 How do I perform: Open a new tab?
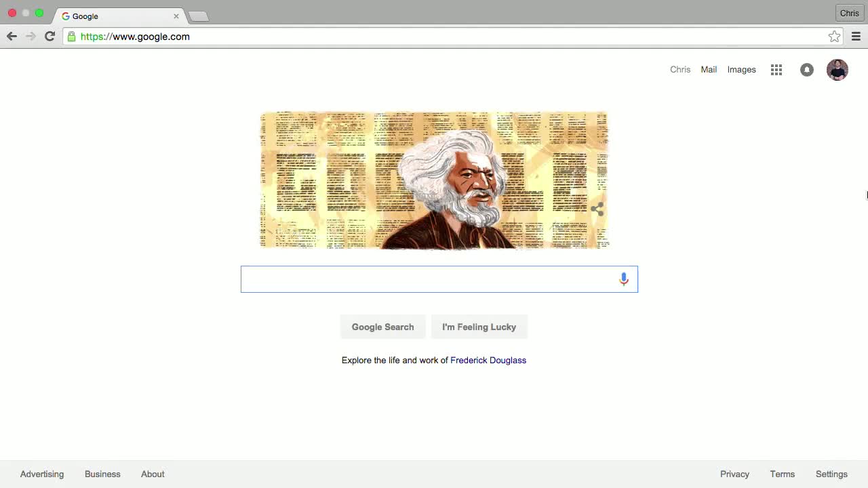198,16
